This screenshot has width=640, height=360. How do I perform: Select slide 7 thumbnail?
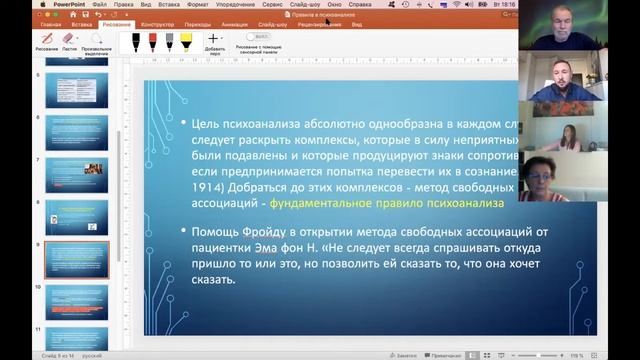pyautogui.click(x=77, y=176)
